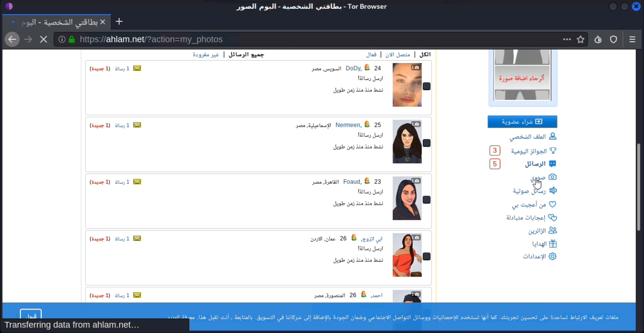
Task: Stop page loading with the X button
Action: [x=43, y=39]
